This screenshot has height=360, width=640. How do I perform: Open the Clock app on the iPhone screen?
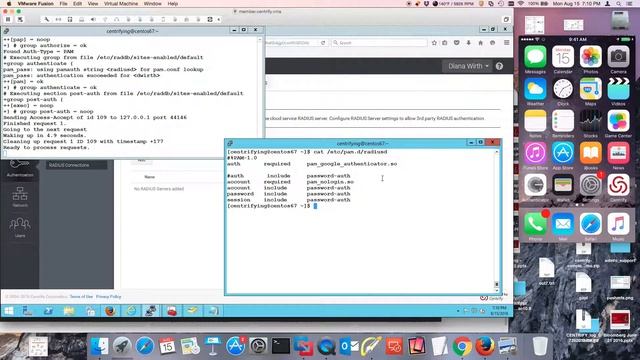(x=563, y=89)
